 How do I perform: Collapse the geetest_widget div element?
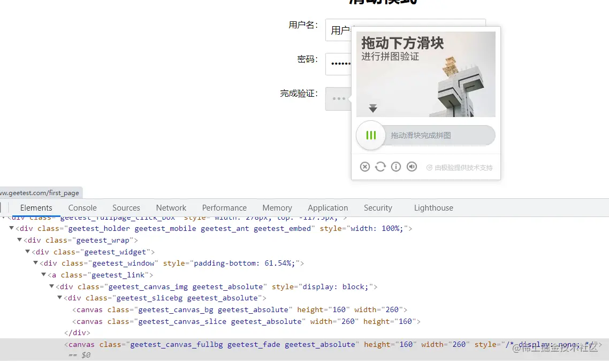[27, 252]
